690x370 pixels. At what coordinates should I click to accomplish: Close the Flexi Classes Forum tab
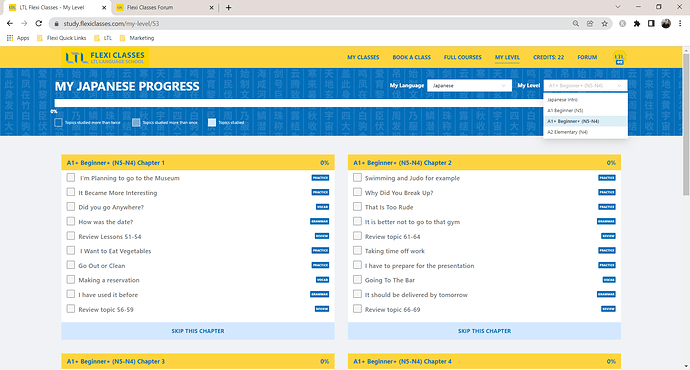pos(211,7)
